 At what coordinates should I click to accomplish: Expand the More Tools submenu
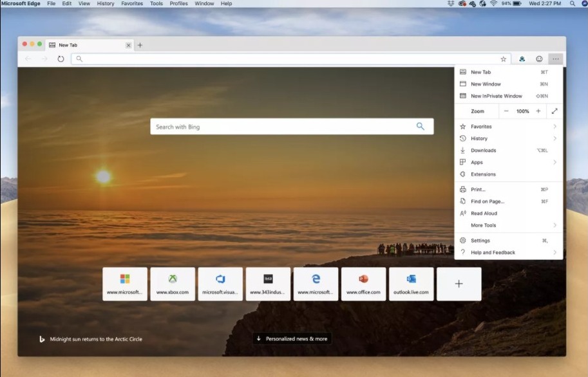coord(507,225)
